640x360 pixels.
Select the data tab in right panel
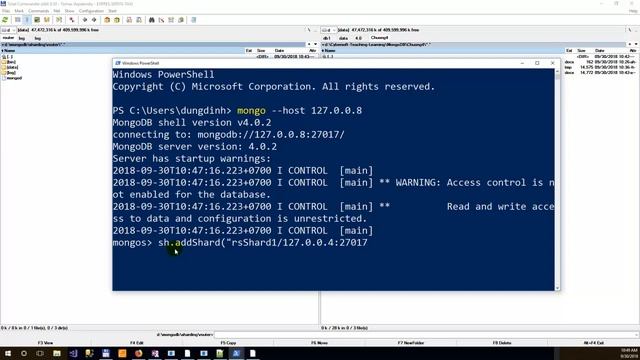coord(343,38)
